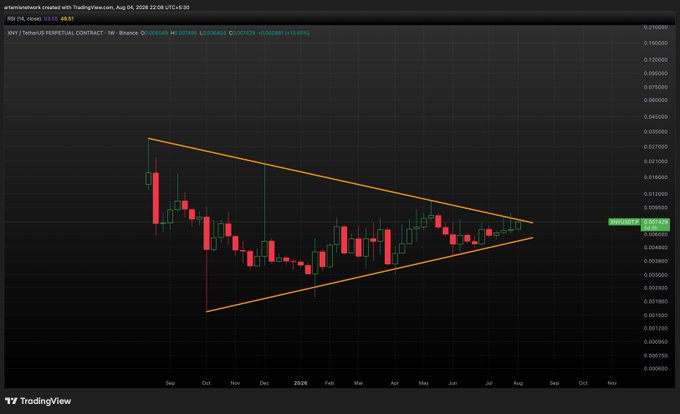Click the yellow RSI value 48.51

[x=67, y=19]
